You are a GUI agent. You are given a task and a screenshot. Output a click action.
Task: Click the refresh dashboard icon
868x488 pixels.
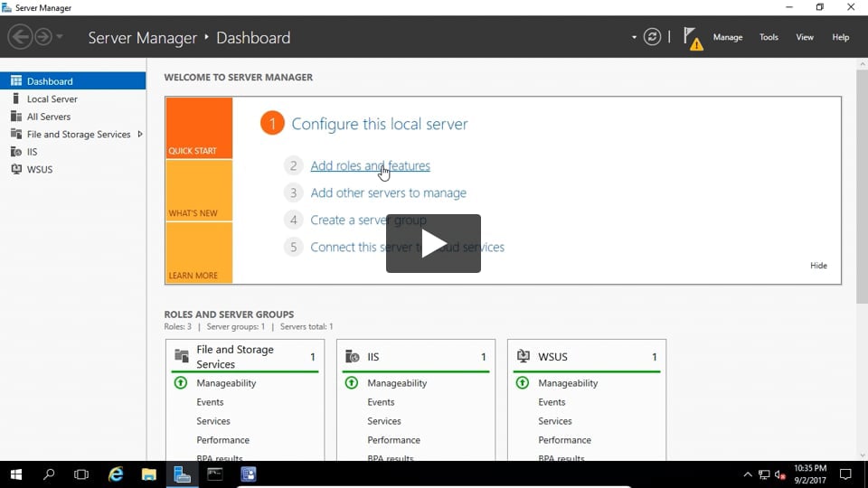point(652,37)
